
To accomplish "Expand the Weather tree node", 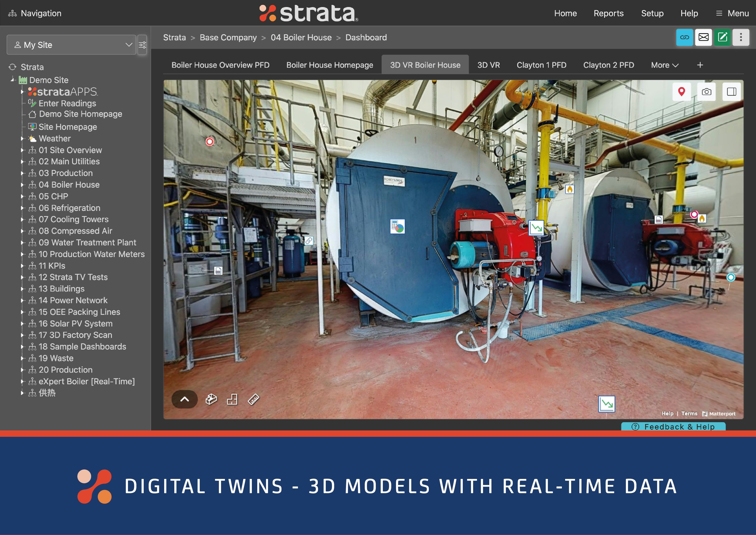I will point(22,138).
